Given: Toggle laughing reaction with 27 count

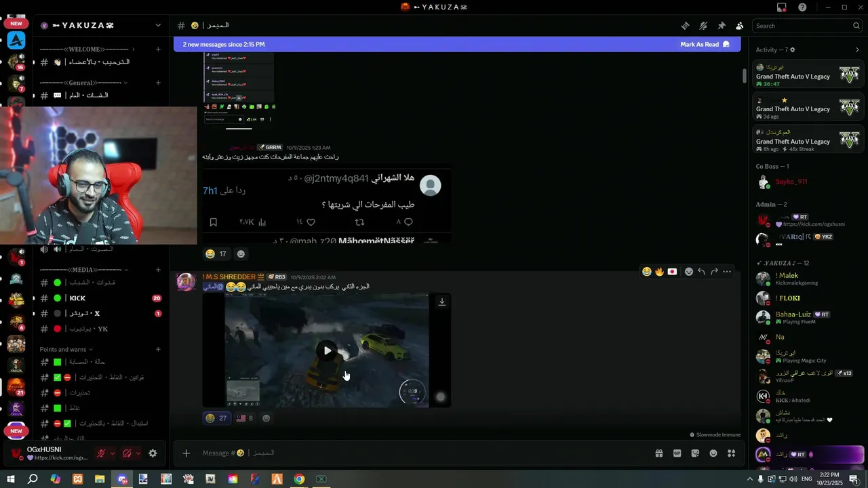Looking at the screenshot, I should pos(216,418).
